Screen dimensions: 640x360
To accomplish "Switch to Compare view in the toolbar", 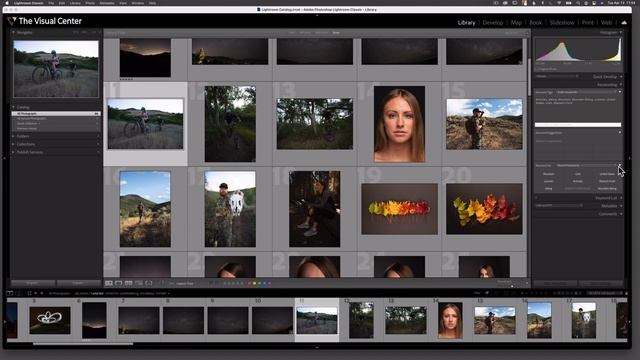I will (129, 283).
